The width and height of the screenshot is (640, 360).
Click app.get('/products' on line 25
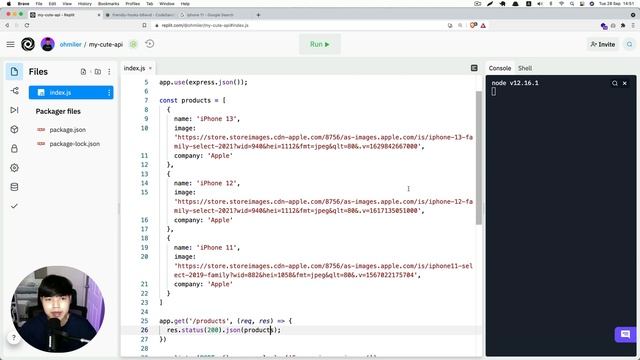pyautogui.click(x=194, y=321)
